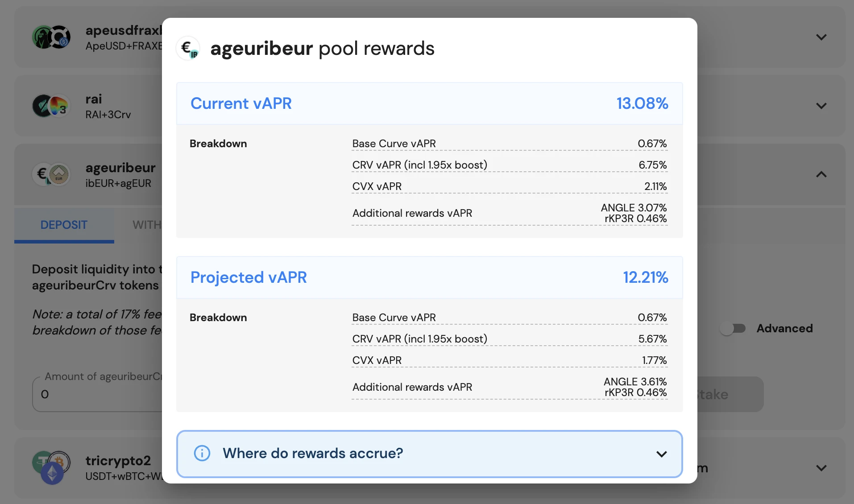Click the tricrypto2 pool token icon

(52, 467)
